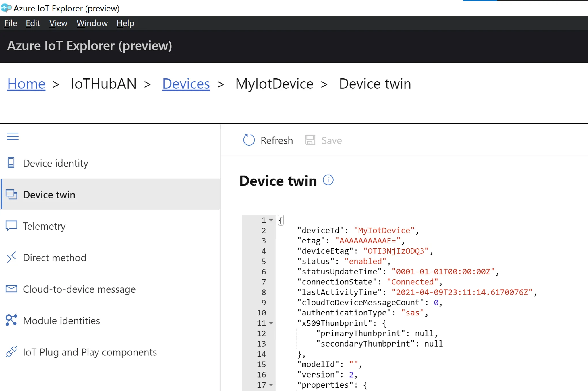Navigate to Home via the breadcrumb link
The width and height of the screenshot is (588, 391).
pyautogui.click(x=26, y=84)
